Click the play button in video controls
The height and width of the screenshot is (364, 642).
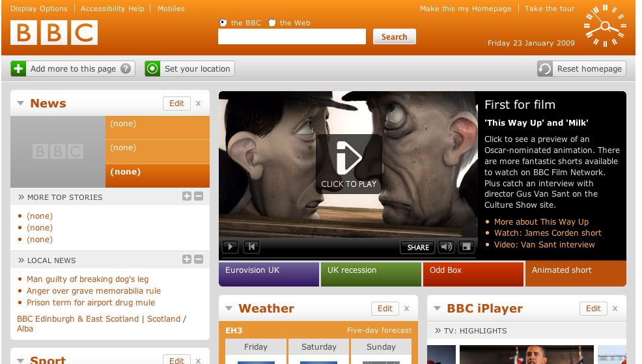pyautogui.click(x=230, y=247)
